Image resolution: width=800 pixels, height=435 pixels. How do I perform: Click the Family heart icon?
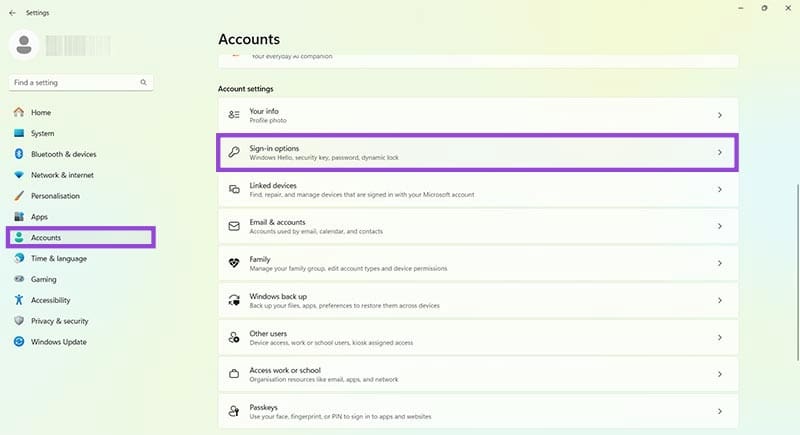point(234,263)
